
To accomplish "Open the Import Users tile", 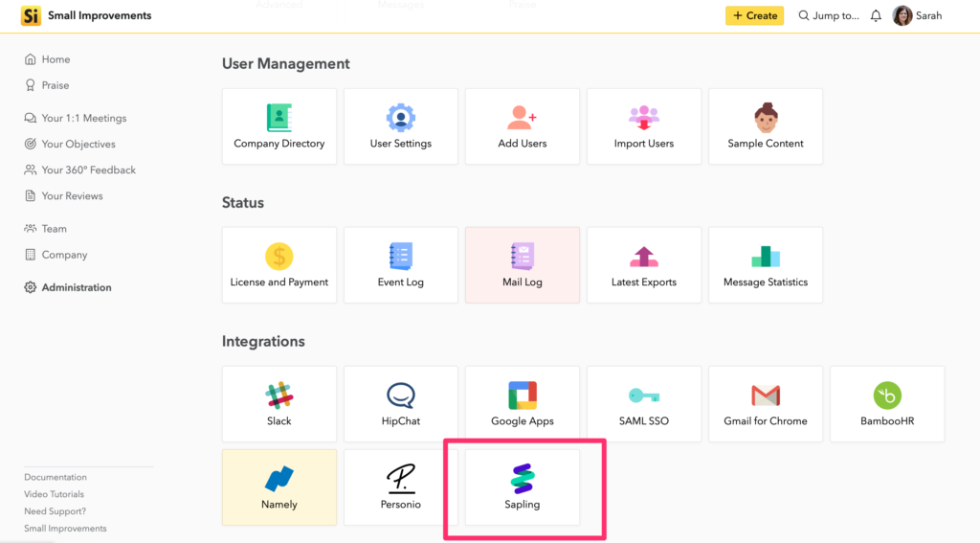I will tap(644, 126).
